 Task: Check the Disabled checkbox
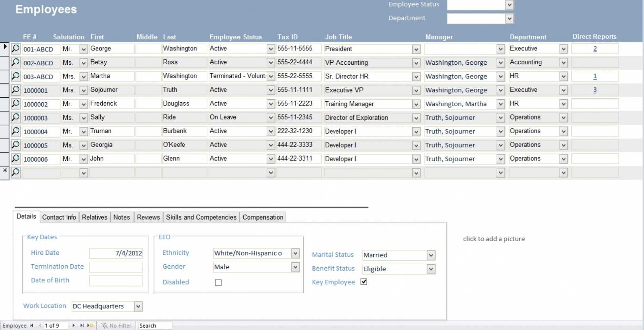click(218, 282)
